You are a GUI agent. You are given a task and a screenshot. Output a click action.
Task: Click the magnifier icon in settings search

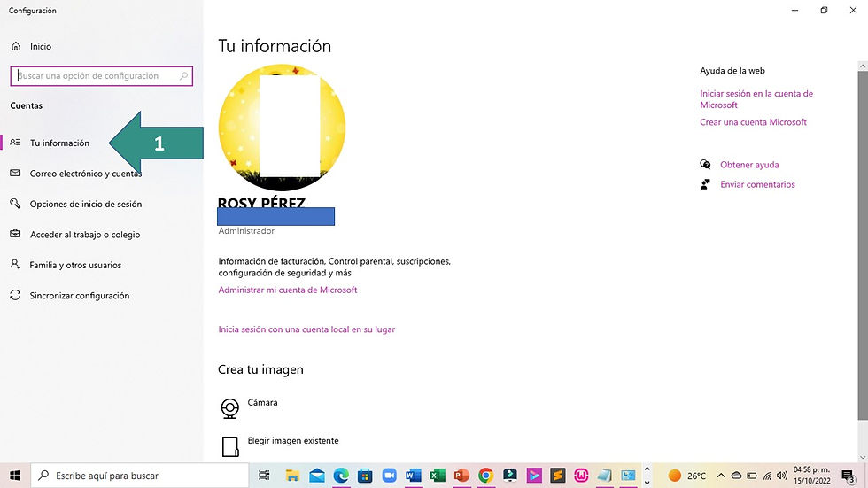(184, 76)
